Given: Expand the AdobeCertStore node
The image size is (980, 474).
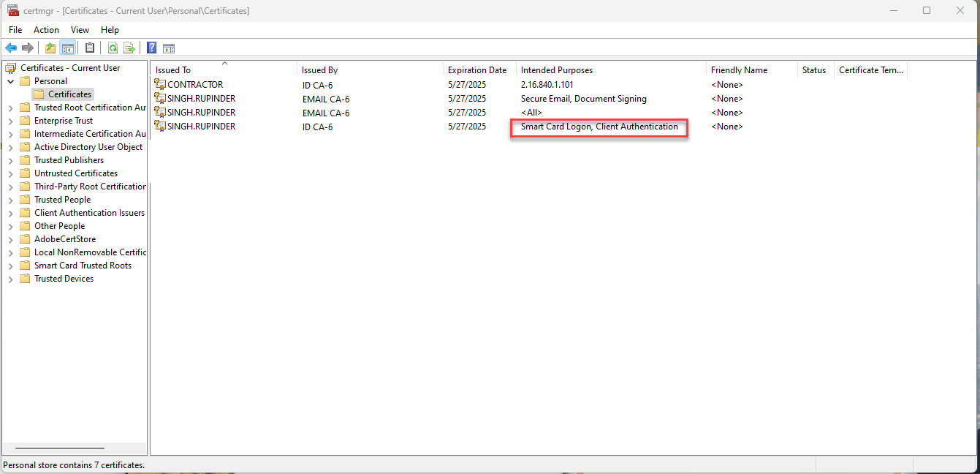Looking at the screenshot, I should pyautogui.click(x=11, y=239).
